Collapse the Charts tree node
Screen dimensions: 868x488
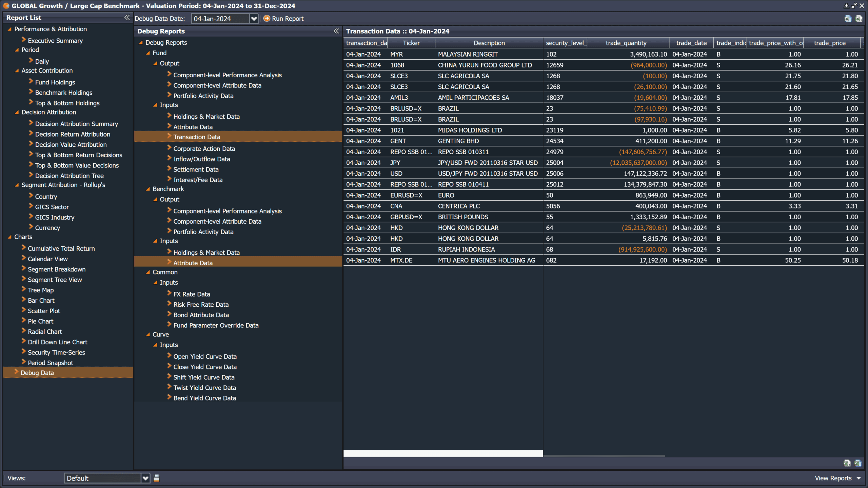coord(9,237)
